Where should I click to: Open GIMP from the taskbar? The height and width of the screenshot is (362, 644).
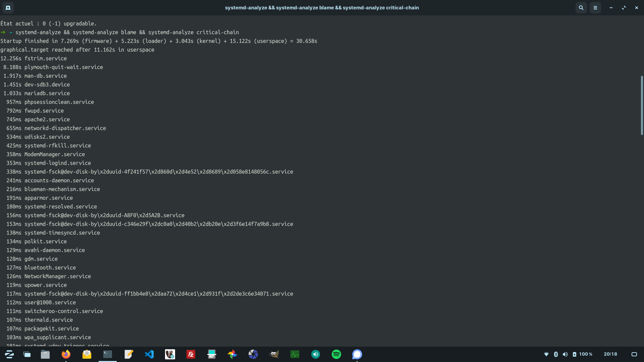click(274, 354)
